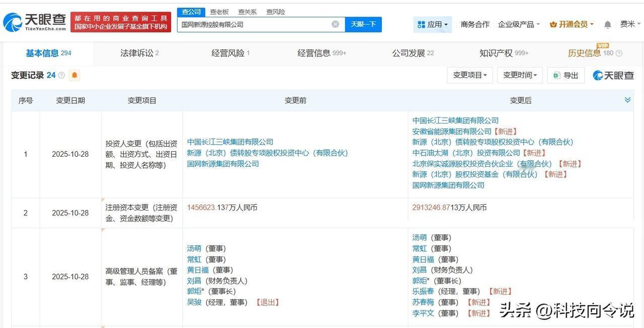The height and width of the screenshot is (328, 644).
Task: Collapse table via double-chevron in header row
Action: pyautogui.click(x=627, y=100)
